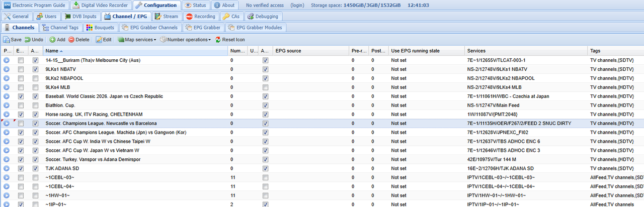The width and height of the screenshot is (644, 207).
Task: Select the 42E/10975V/Tur 144 M service cell
Action: [x=526, y=159]
